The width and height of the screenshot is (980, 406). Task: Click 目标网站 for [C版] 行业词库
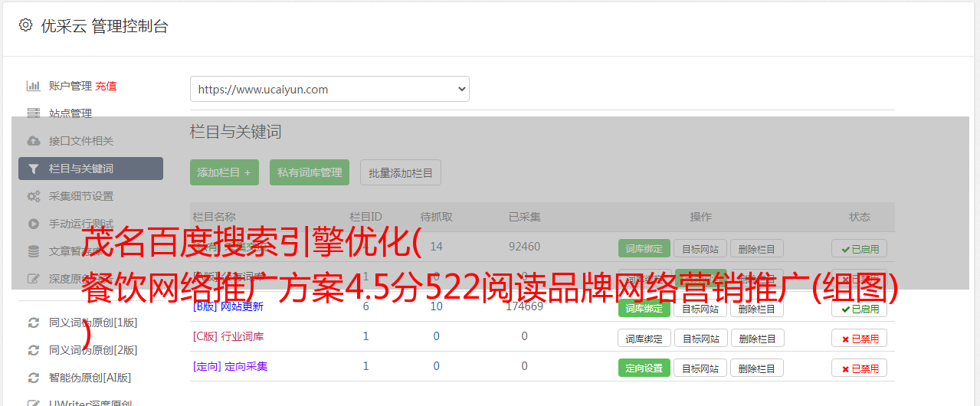pyautogui.click(x=700, y=338)
